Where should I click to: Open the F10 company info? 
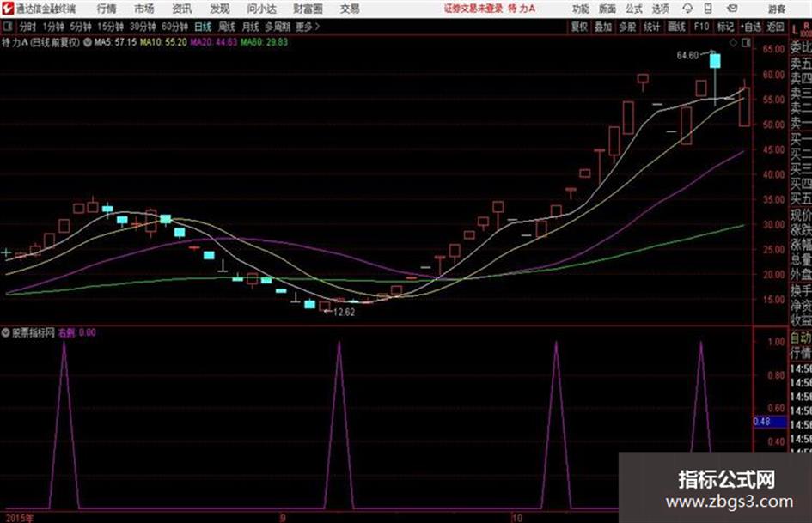pyautogui.click(x=701, y=27)
